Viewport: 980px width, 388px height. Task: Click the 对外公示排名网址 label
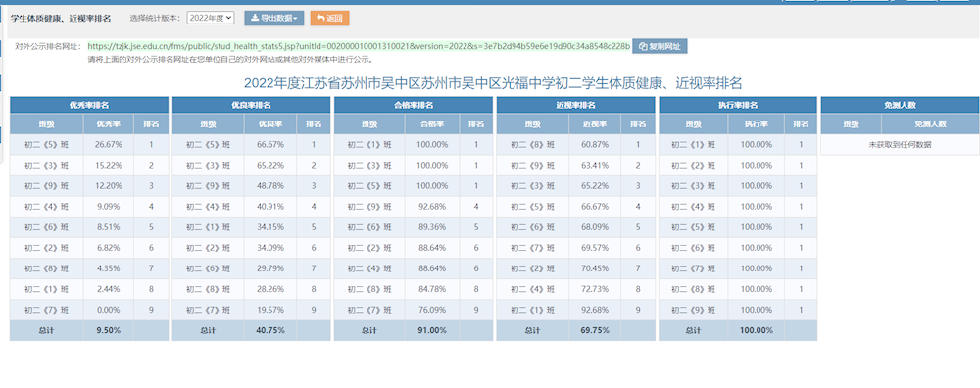pyautogui.click(x=47, y=46)
